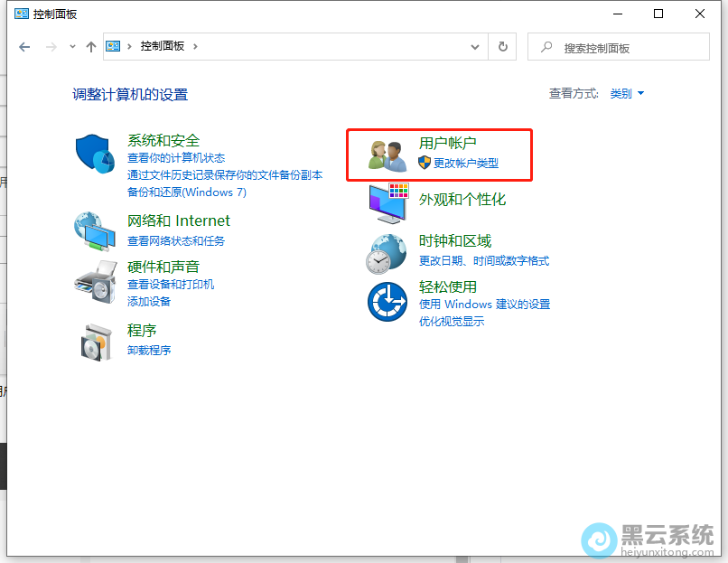Click the Network and Internet globe icon
728x563 pixels.
(x=95, y=230)
